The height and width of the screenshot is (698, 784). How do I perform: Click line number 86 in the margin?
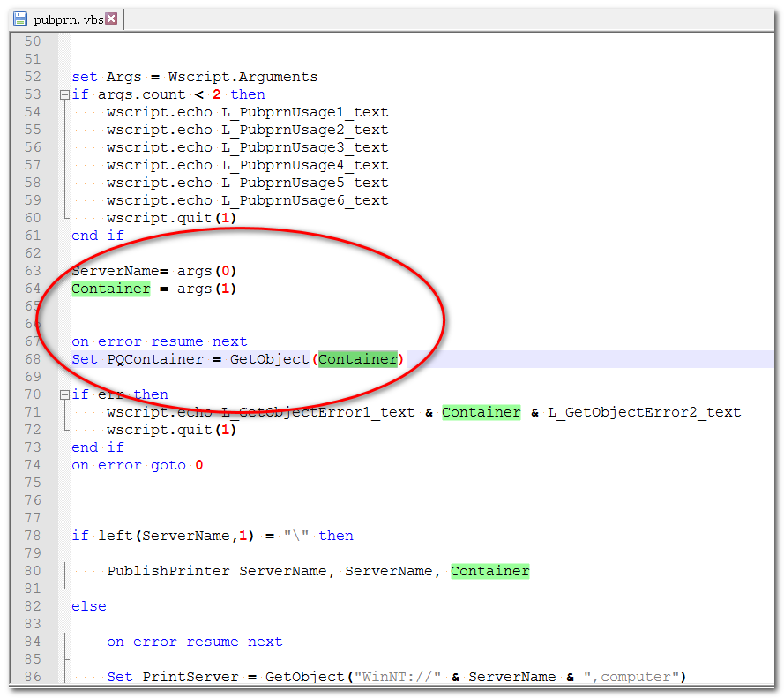33,677
